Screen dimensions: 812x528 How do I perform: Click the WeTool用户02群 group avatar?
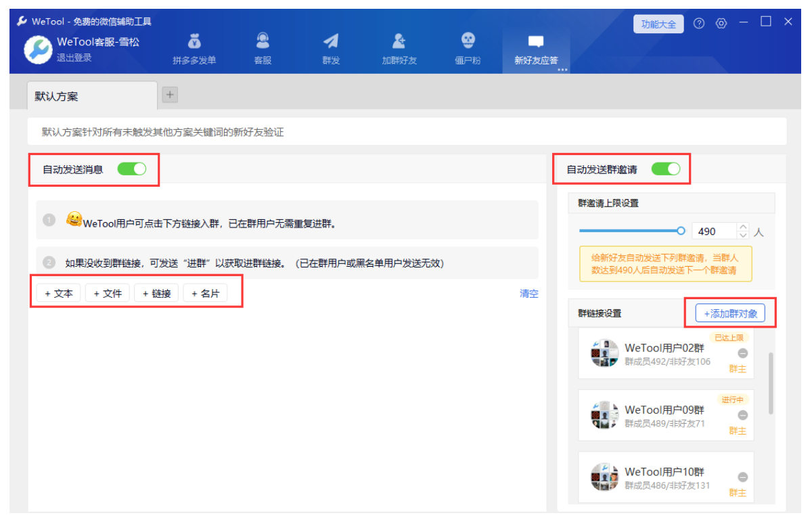[604, 353]
